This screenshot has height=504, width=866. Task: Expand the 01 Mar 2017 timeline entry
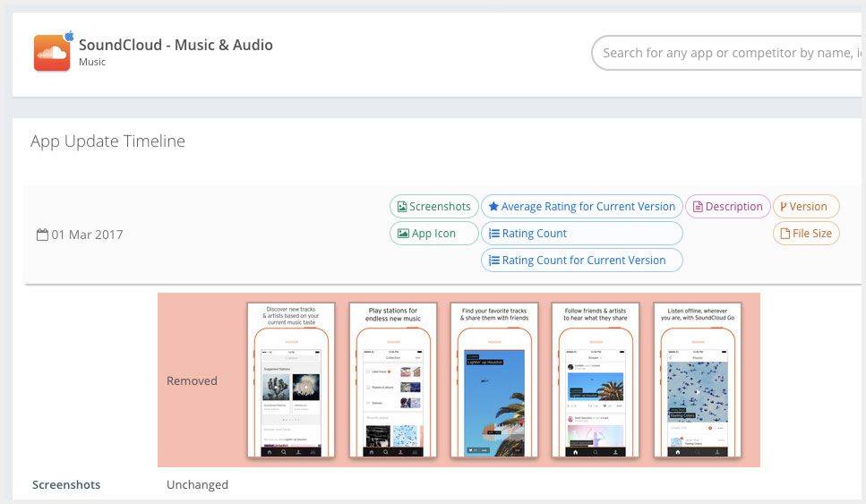tap(87, 235)
